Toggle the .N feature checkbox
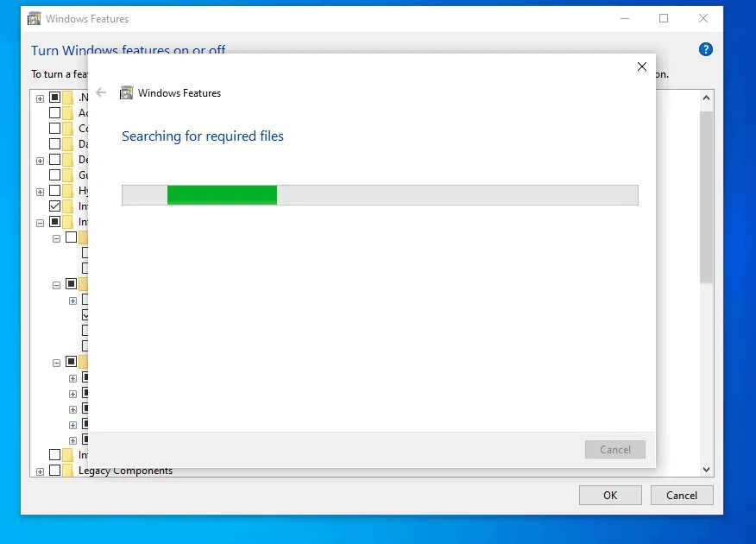 (55, 98)
